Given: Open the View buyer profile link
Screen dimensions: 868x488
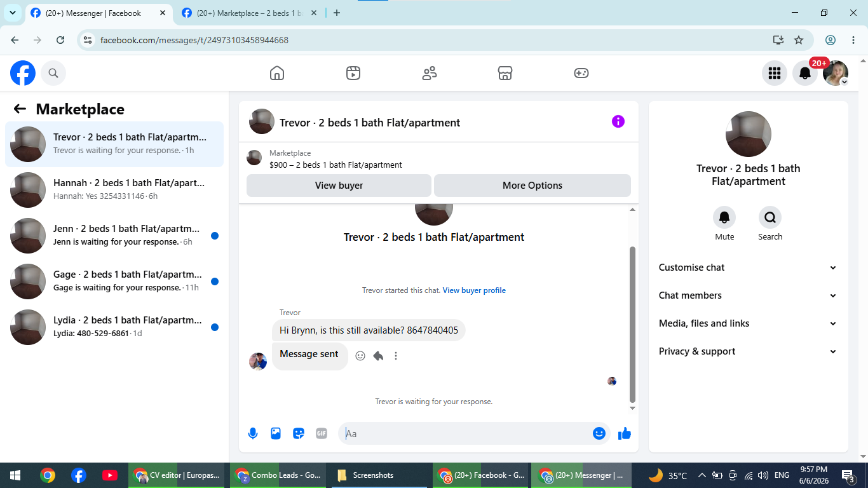Looking at the screenshot, I should click(474, 290).
